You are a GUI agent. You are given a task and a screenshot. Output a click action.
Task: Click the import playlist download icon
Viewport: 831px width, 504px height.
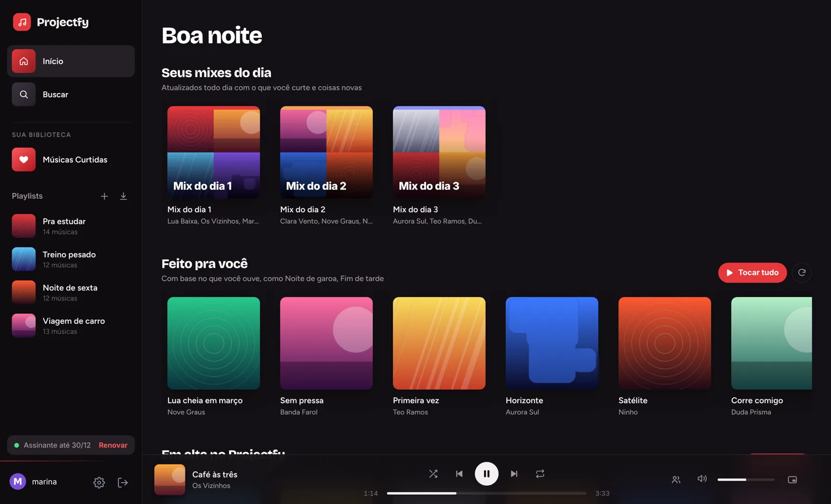124,196
